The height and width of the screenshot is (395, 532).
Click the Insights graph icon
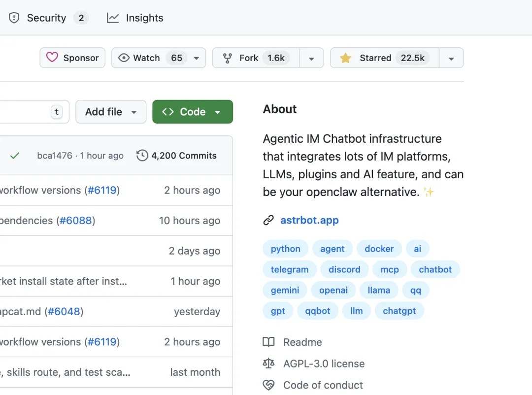pos(113,18)
